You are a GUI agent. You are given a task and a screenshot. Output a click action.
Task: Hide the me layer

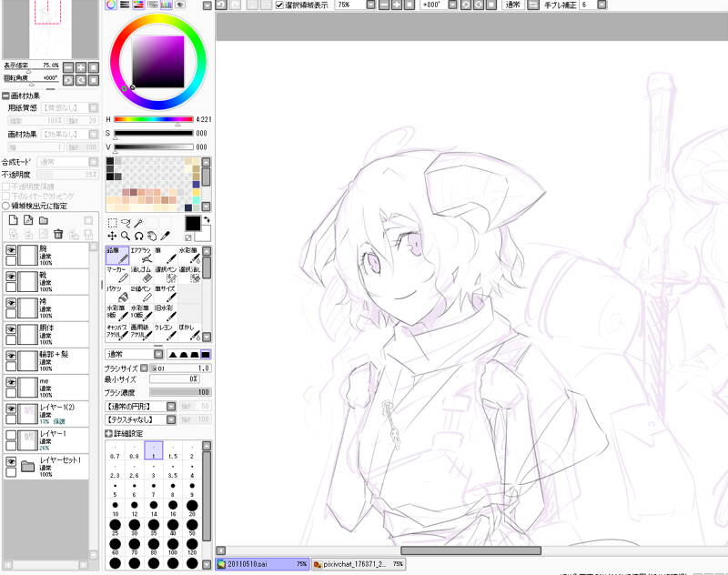point(11,382)
